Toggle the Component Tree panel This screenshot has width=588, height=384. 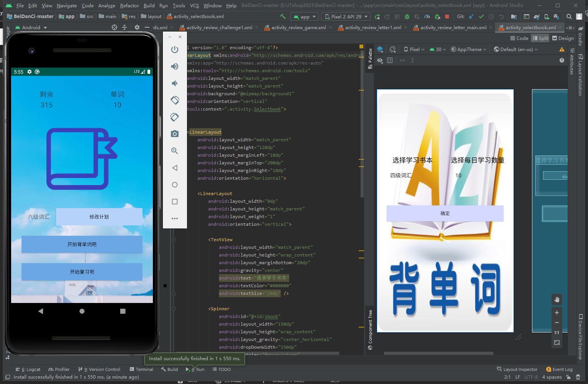click(x=370, y=330)
